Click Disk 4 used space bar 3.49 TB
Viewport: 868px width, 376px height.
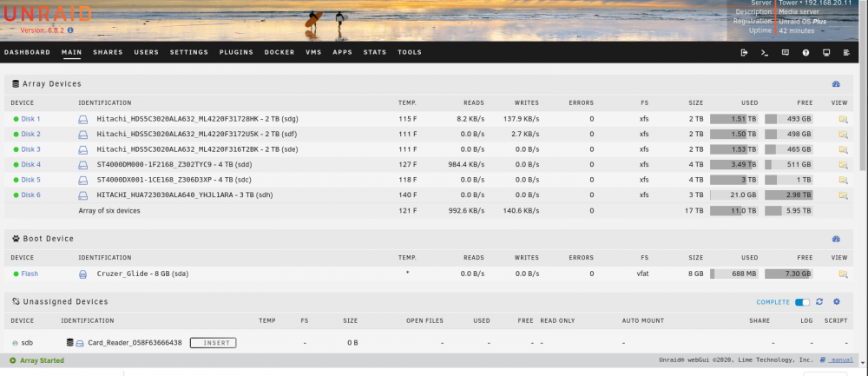pos(734,164)
